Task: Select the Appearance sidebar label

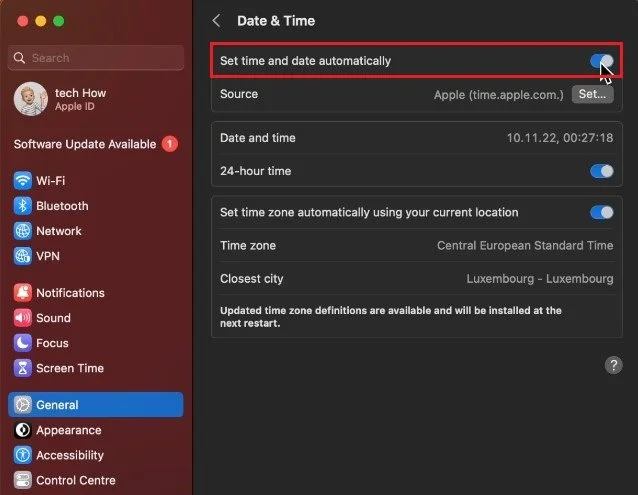Action: (69, 430)
